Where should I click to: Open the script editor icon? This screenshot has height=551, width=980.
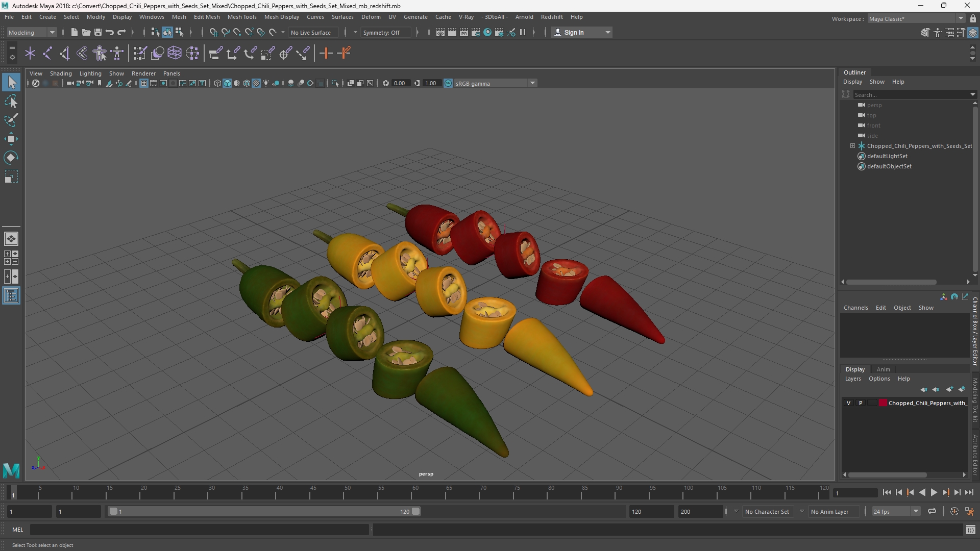tap(970, 530)
